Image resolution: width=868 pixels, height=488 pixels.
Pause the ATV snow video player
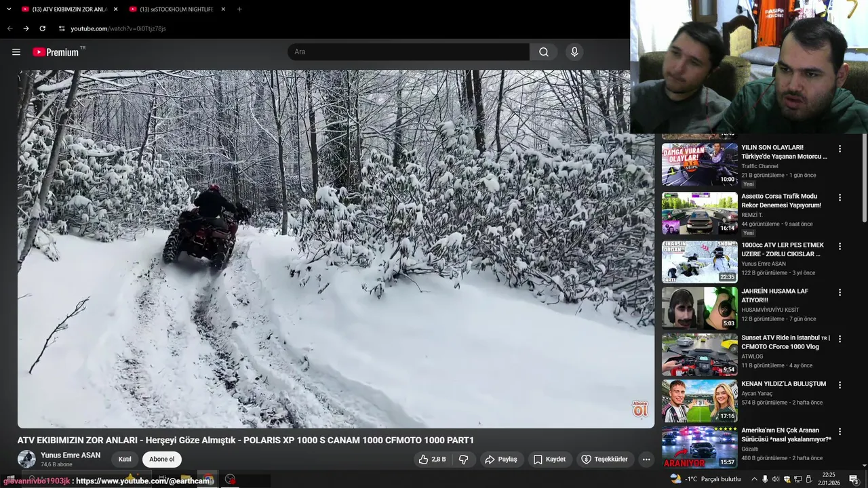tap(336, 249)
